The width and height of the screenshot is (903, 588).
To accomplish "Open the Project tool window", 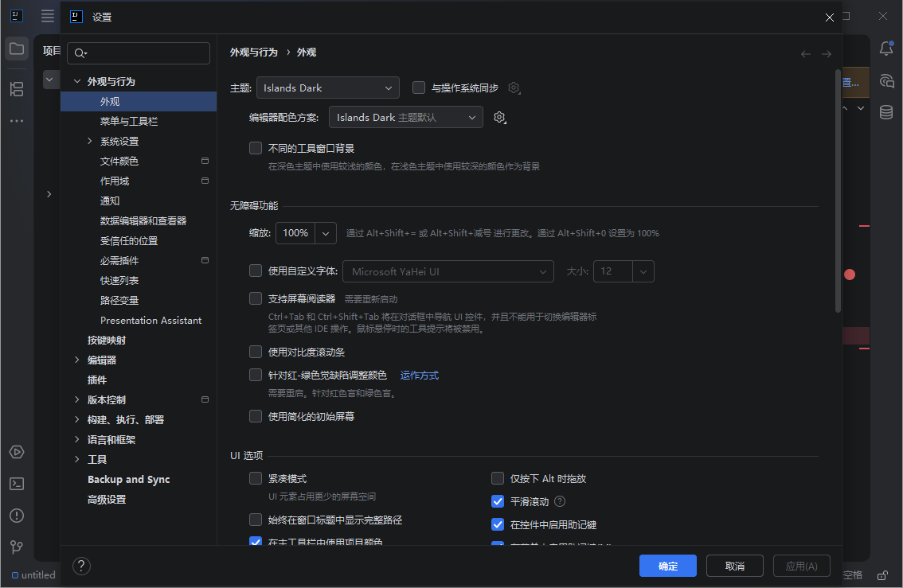I will click(x=17, y=49).
